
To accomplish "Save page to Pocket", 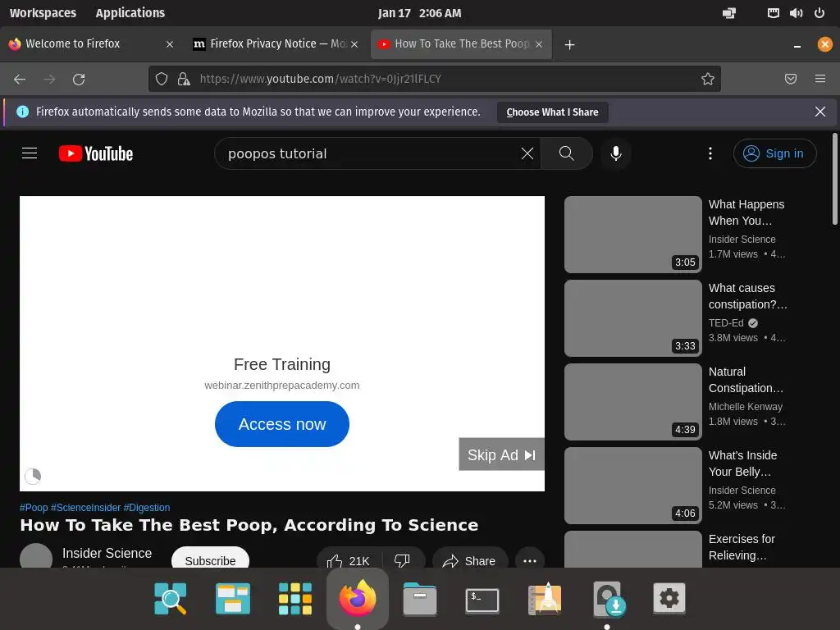I will pyautogui.click(x=790, y=80).
